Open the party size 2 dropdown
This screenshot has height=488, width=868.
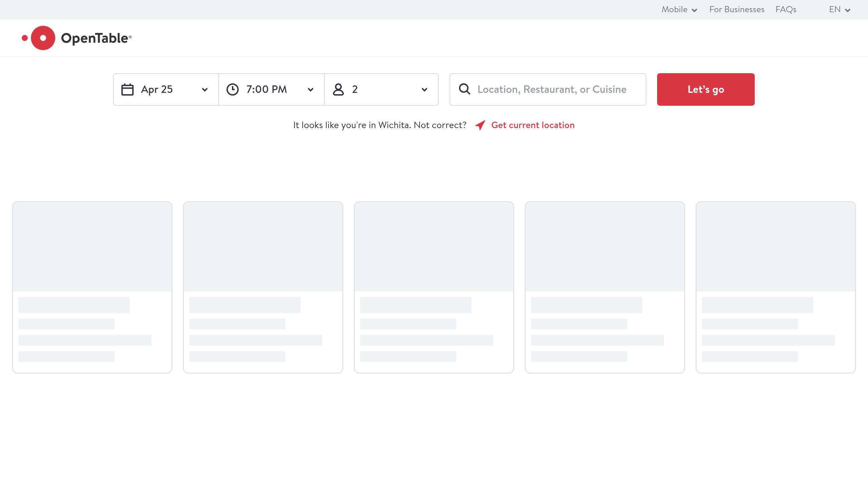[x=381, y=89]
